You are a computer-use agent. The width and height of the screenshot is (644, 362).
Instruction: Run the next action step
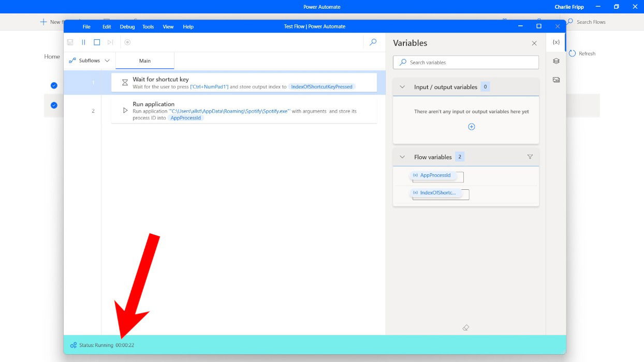pyautogui.click(x=110, y=42)
